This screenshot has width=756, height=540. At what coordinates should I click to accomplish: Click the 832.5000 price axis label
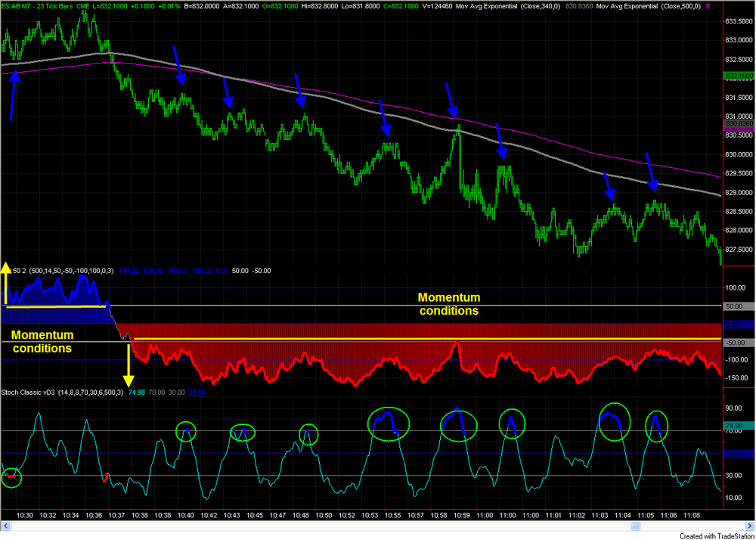click(x=739, y=60)
